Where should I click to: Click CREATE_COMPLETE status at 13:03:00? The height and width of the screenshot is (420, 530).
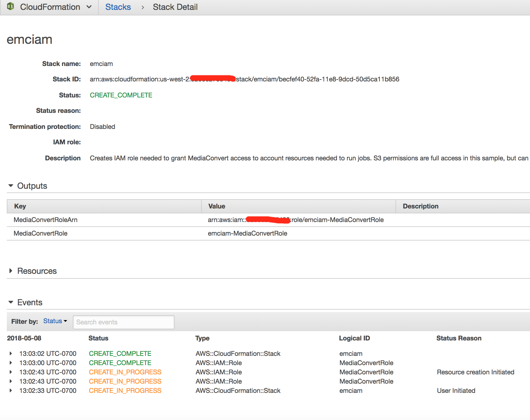tap(120, 363)
